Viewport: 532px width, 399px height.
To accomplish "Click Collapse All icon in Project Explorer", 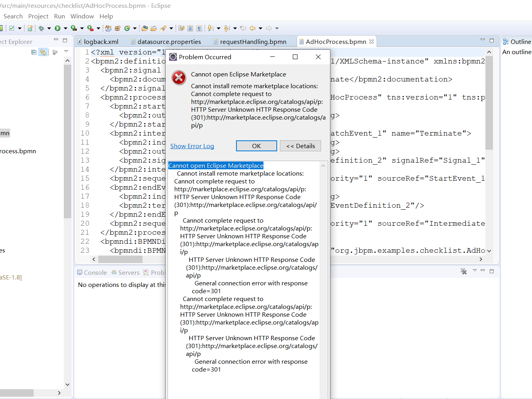I will [x=34, y=52].
